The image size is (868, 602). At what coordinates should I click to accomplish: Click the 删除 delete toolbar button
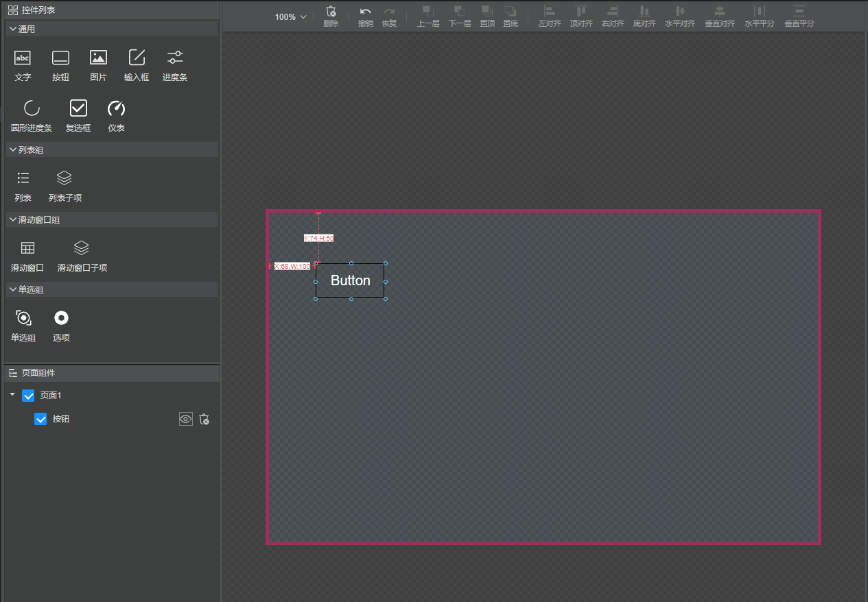click(331, 16)
